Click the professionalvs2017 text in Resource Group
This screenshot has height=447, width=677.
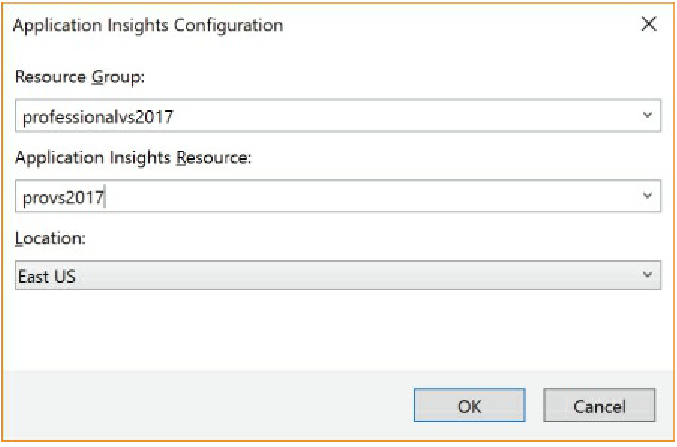97,117
